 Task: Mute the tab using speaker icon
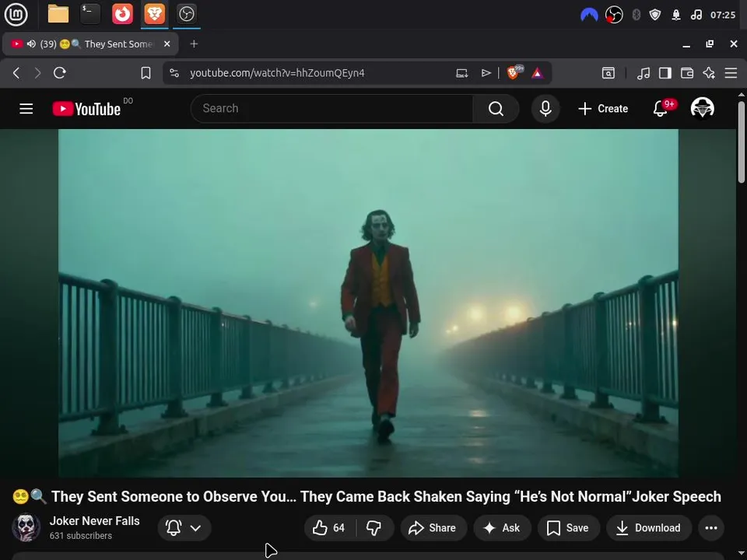pyautogui.click(x=31, y=44)
